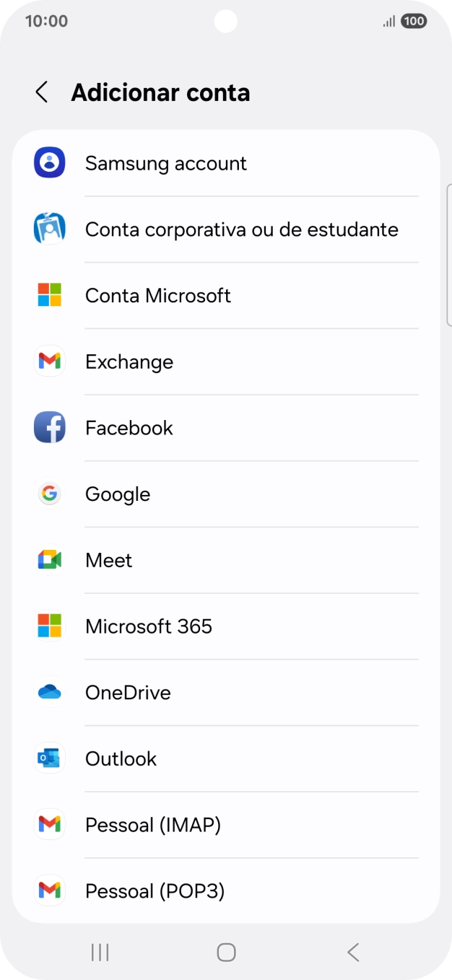Add an Outlook account
The image size is (452, 980).
[121, 758]
